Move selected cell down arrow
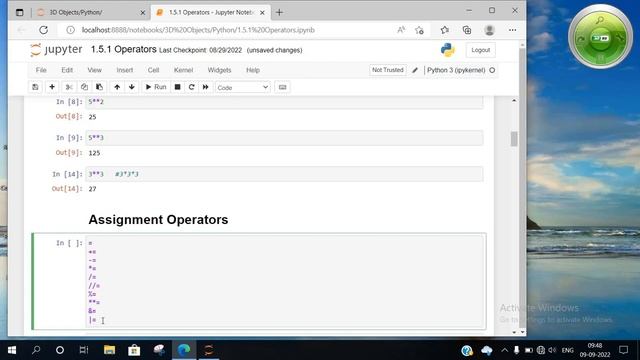This screenshot has width=640, height=360. (131, 87)
